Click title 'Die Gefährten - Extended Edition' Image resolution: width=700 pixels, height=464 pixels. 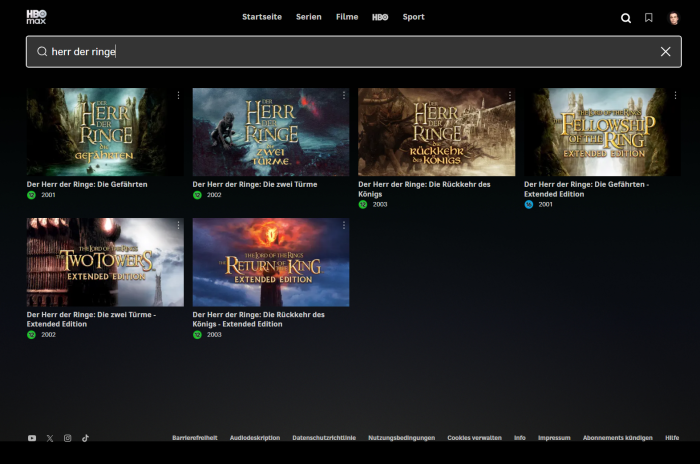coord(586,189)
